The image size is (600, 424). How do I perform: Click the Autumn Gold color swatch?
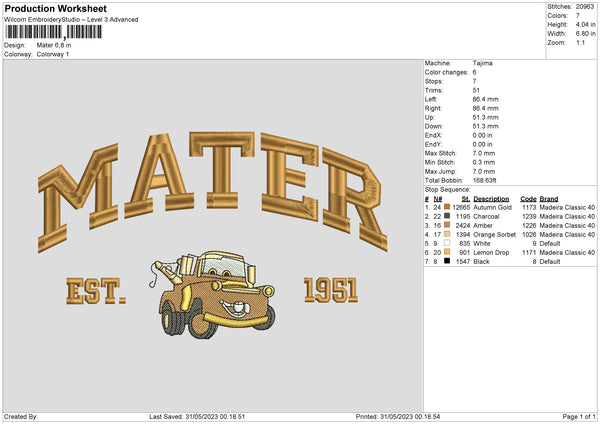click(447, 207)
